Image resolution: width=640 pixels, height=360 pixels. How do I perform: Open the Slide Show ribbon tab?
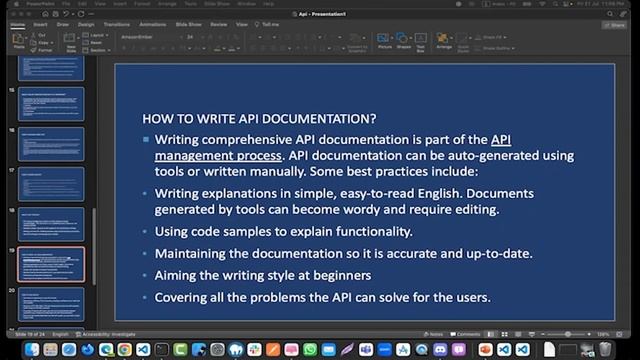pos(189,24)
